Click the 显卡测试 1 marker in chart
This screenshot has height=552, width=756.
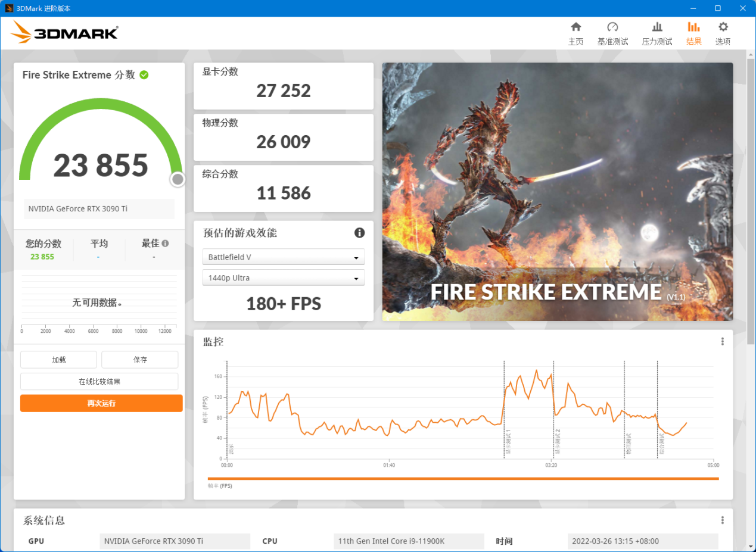[x=508, y=442]
